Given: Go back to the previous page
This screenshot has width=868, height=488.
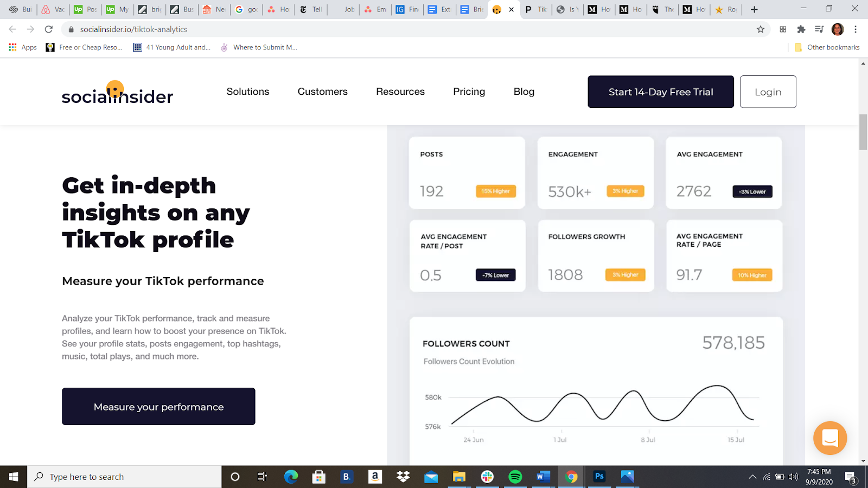Looking at the screenshot, I should pyautogui.click(x=12, y=29).
